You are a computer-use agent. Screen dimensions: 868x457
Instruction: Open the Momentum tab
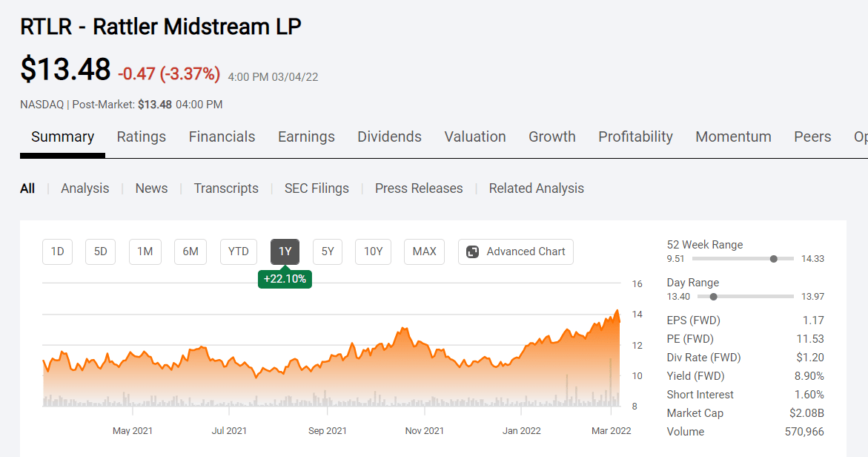[x=733, y=137]
